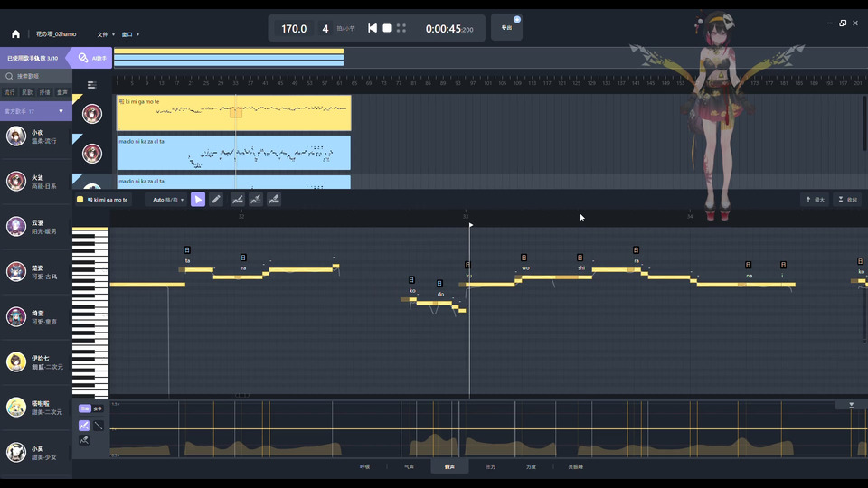Edit the 170.0 tempo field

(x=294, y=29)
